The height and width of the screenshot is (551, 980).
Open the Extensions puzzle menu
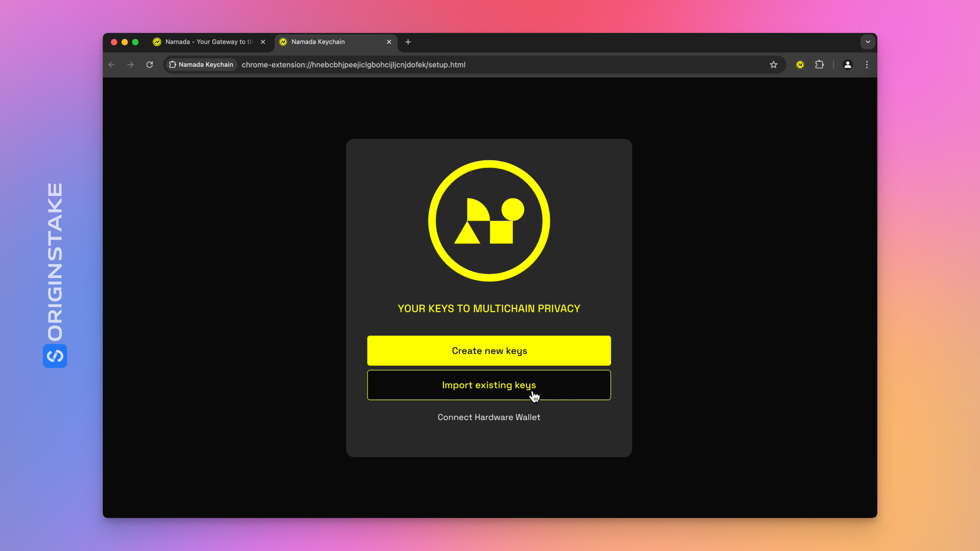819,65
